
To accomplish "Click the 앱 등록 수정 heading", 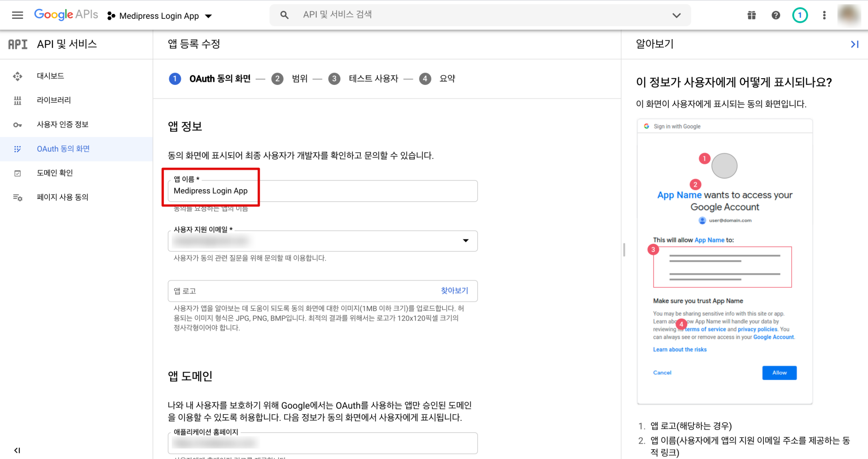I will coord(194,44).
